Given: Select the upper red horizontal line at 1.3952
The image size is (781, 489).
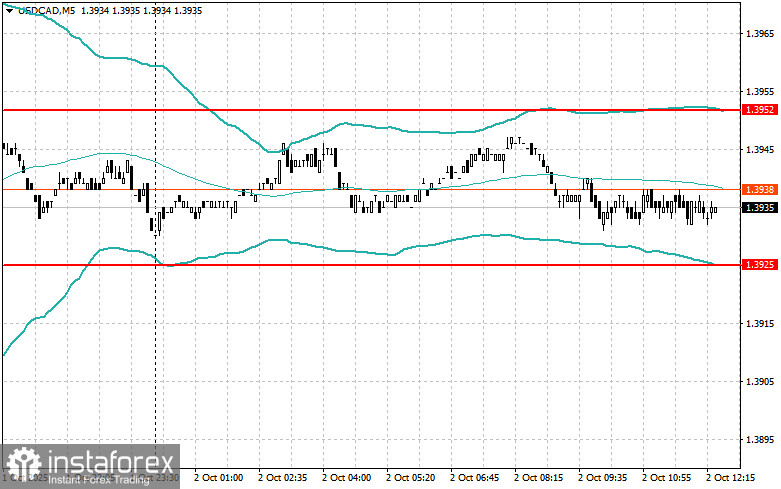Looking at the screenshot, I should tap(372, 110).
